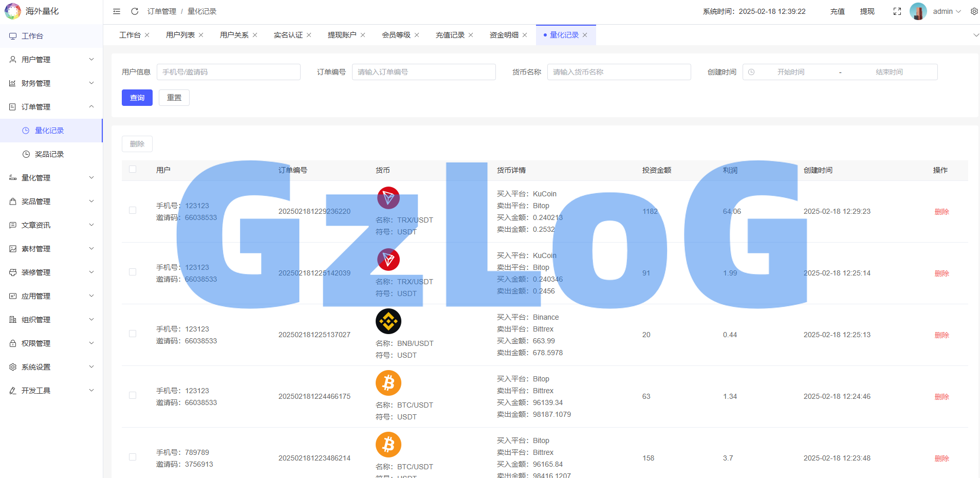This screenshot has width=980, height=478.
Task: Switch to the 充值记录 tab
Action: click(450, 35)
